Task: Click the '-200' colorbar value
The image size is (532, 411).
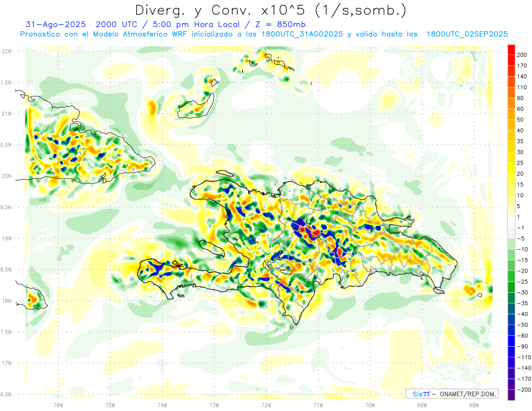Action: (524, 390)
